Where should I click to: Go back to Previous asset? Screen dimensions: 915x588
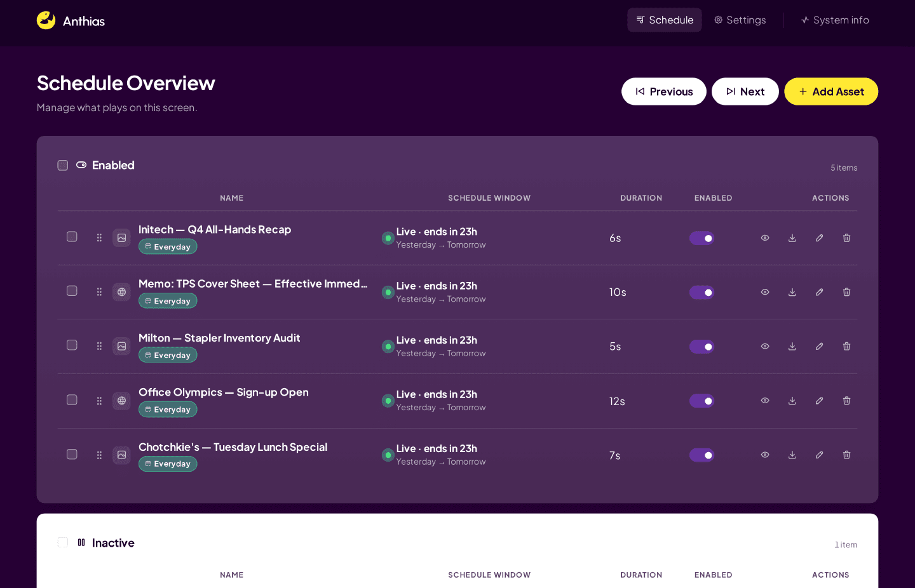(x=664, y=91)
